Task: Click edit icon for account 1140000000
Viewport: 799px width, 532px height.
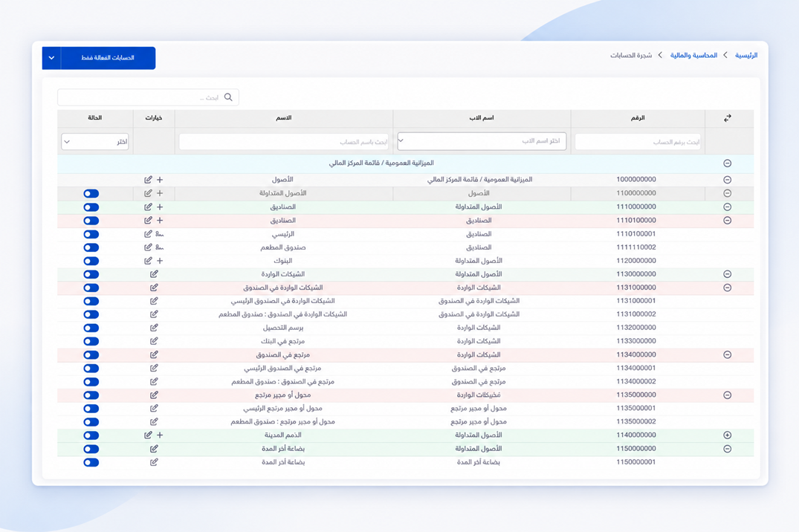Action: (x=148, y=435)
